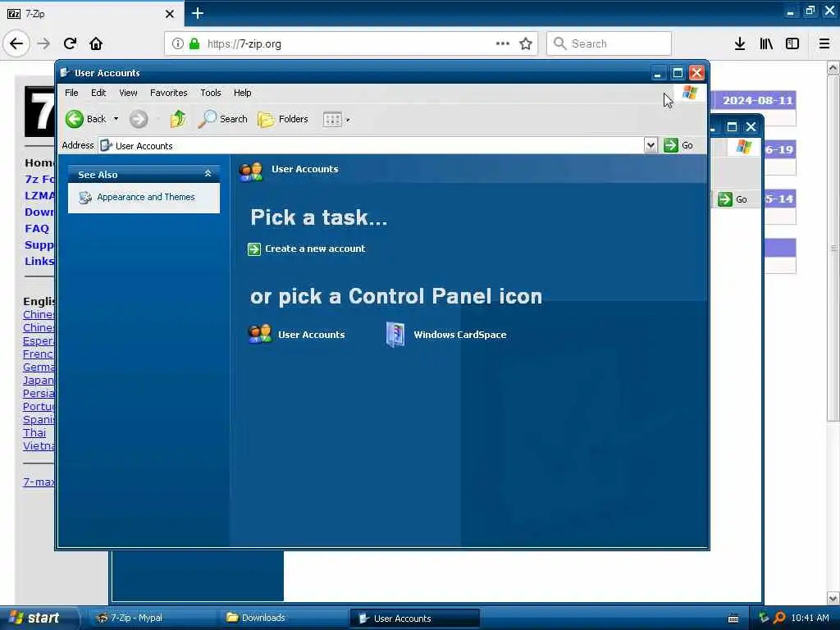Click the browser Search box

(x=609, y=43)
